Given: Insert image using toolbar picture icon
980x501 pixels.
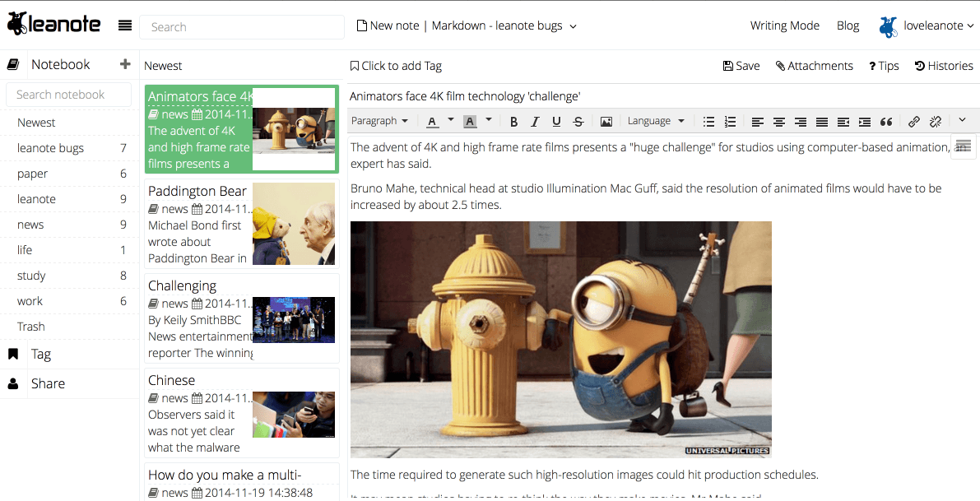Looking at the screenshot, I should point(606,122).
